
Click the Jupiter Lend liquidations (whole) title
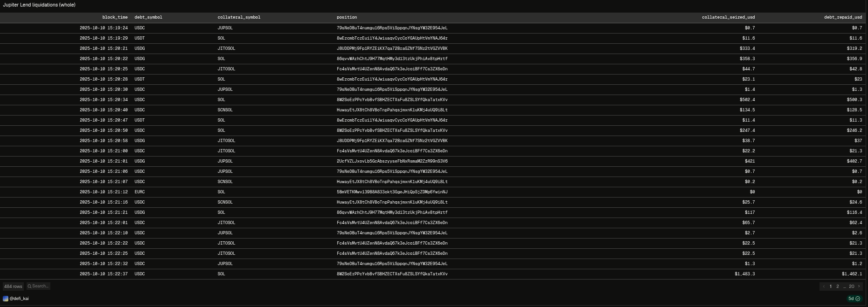click(39, 5)
